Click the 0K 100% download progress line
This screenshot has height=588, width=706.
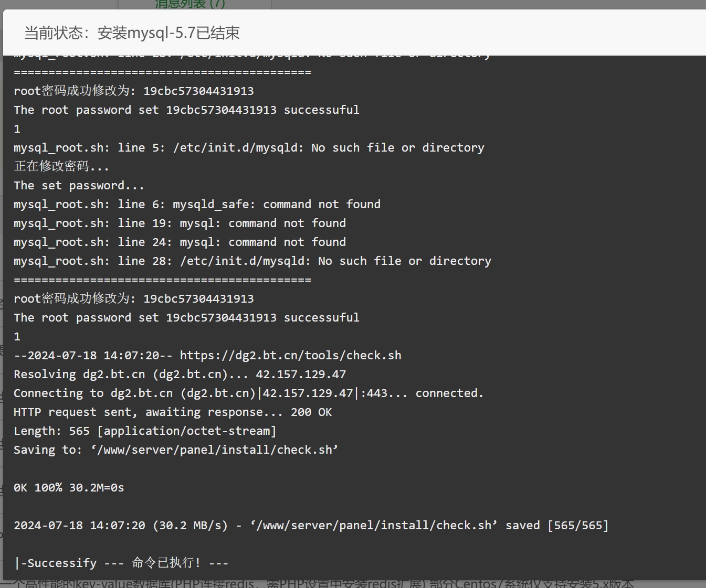69,488
